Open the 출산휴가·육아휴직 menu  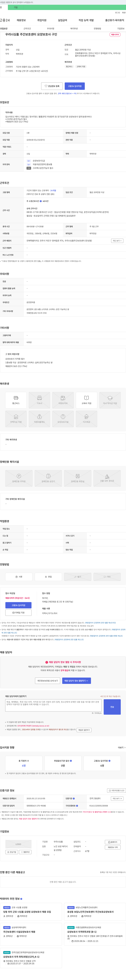tap(115, 20)
